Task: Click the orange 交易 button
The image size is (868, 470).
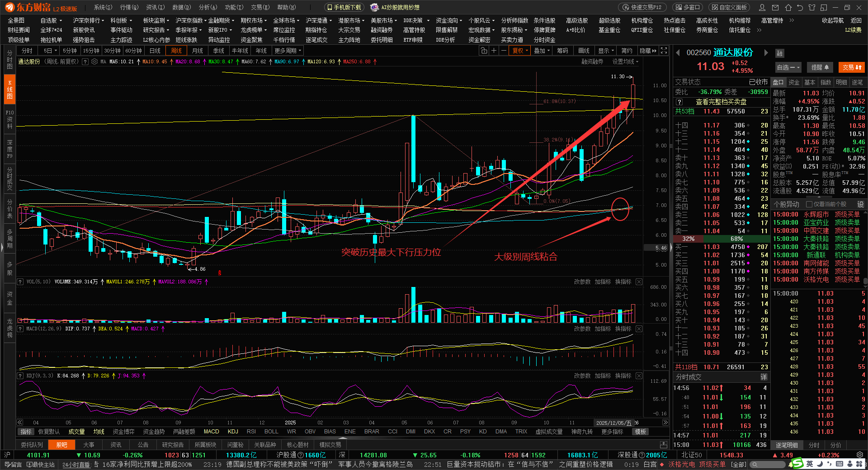Action: (852, 67)
